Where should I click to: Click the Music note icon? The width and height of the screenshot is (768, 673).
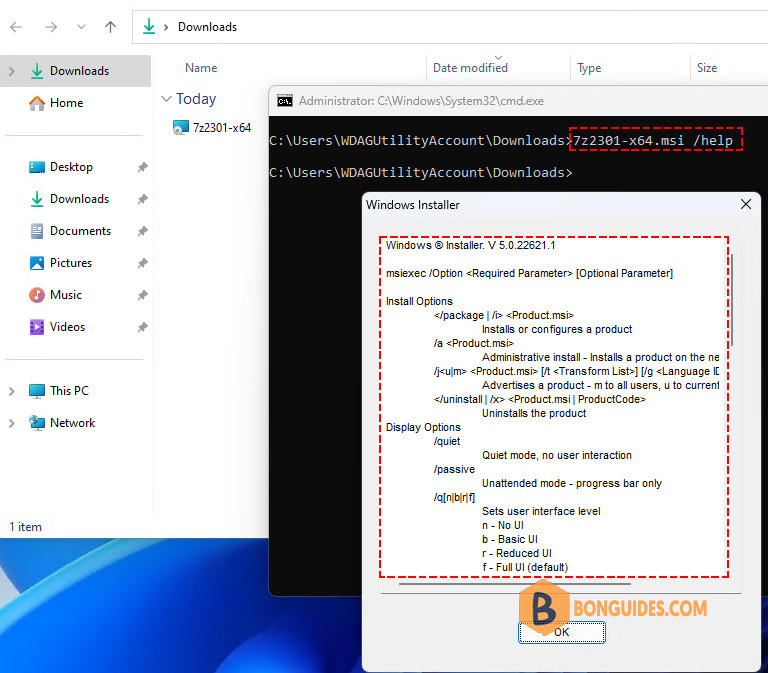coord(37,295)
